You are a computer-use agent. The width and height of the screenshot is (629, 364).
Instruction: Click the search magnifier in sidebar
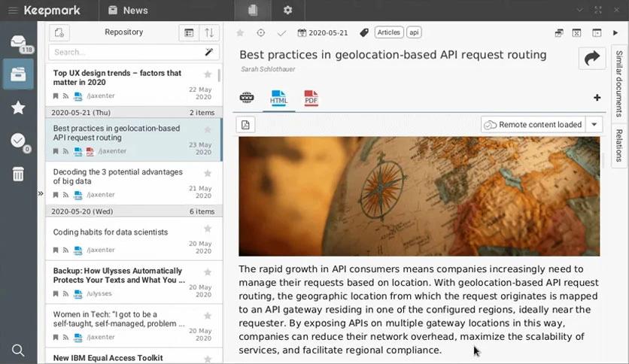[x=18, y=350]
